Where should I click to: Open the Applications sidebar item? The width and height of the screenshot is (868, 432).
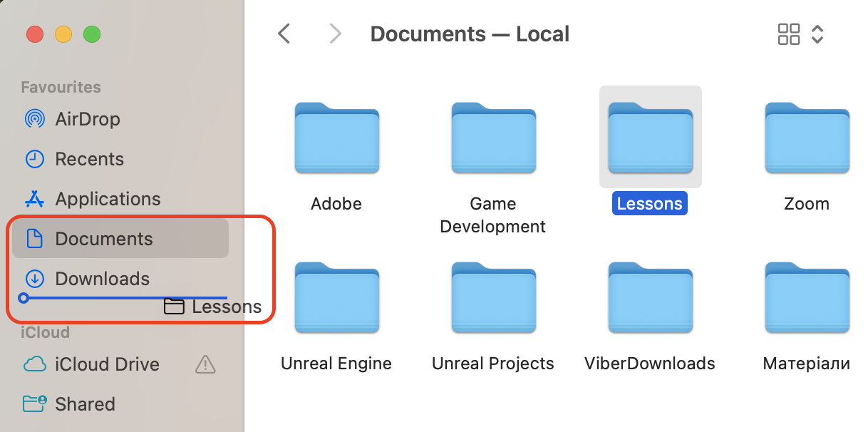click(107, 199)
